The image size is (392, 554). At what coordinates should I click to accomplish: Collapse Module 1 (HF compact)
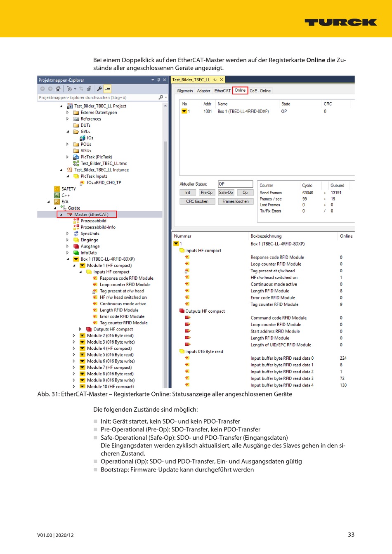click(74, 265)
